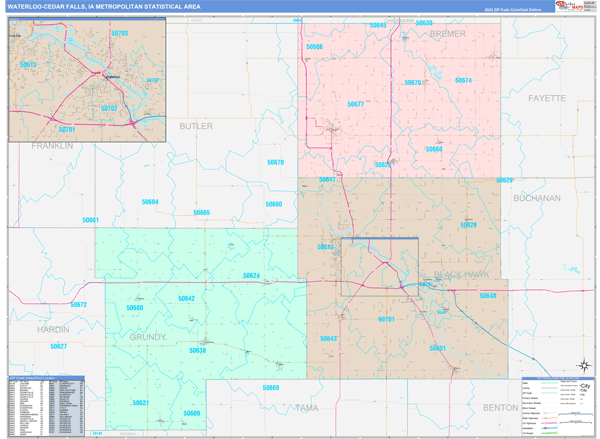
Task: Click ZIP label 50701 on the main map
Action: pos(386,319)
